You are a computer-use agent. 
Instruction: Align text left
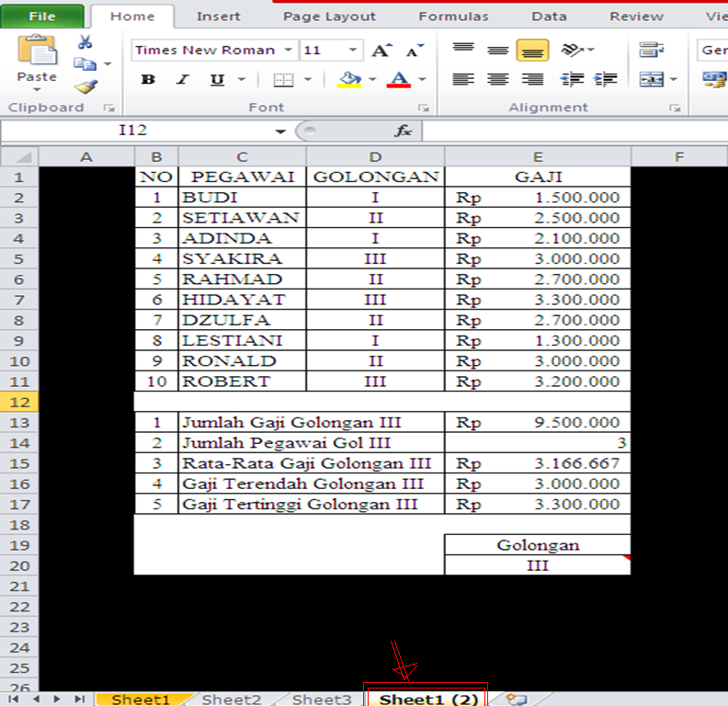(463, 79)
